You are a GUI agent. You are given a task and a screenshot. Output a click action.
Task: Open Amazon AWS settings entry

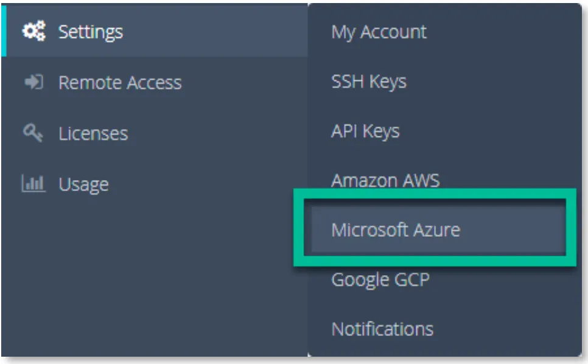[385, 181]
